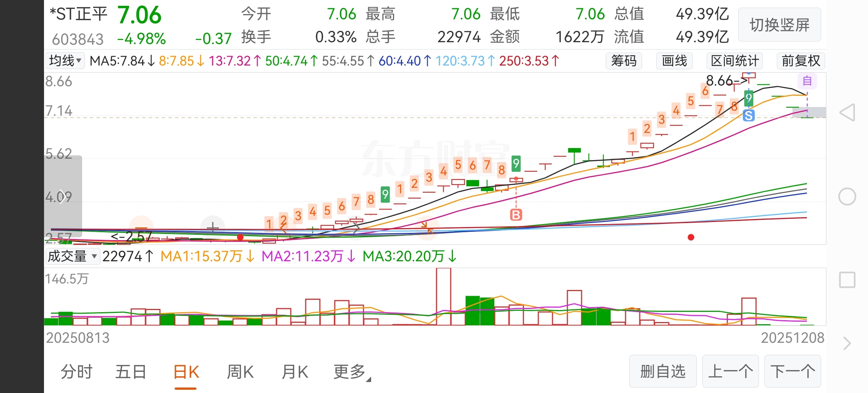The width and height of the screenshot is (868, 393).
Task: Switch to the 分时 tab
Action: tap(76, 372)
